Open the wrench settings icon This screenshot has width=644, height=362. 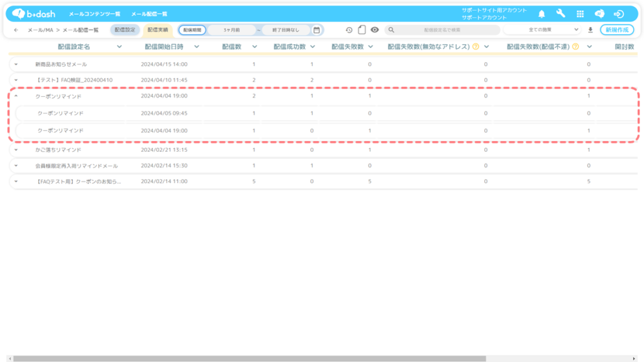(x=560, y=14)
